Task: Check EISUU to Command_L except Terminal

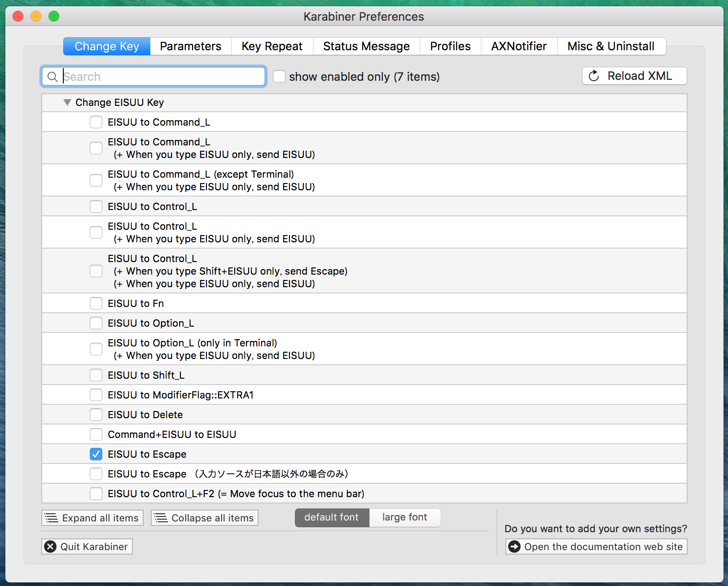Action: tap(96, 180)
